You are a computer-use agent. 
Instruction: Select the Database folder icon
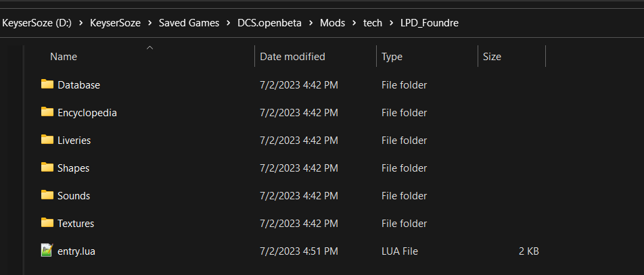click(x=47, y=84)
